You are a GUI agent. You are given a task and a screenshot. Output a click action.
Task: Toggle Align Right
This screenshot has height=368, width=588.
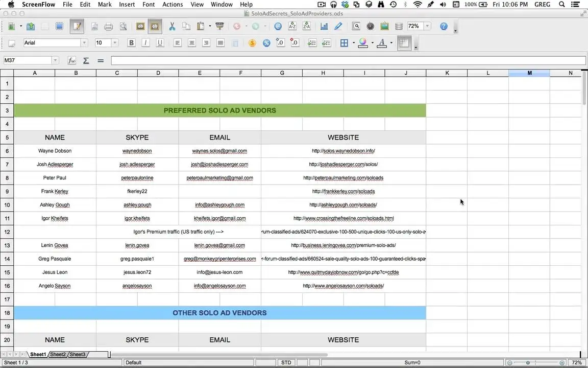click(x=206, y=43)
